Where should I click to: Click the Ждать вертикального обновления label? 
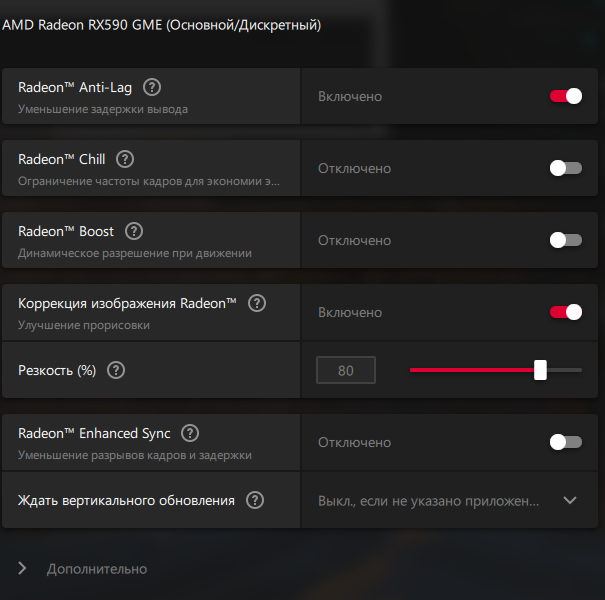(126, 500)
